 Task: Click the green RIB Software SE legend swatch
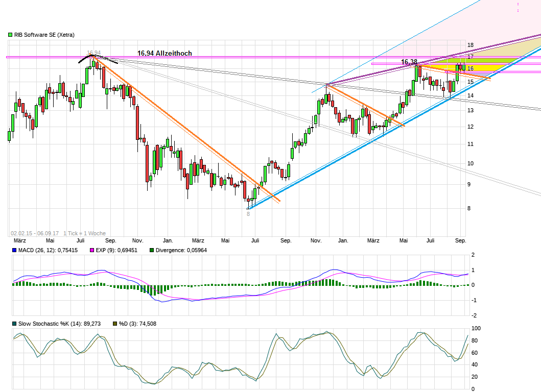point(10,35)
